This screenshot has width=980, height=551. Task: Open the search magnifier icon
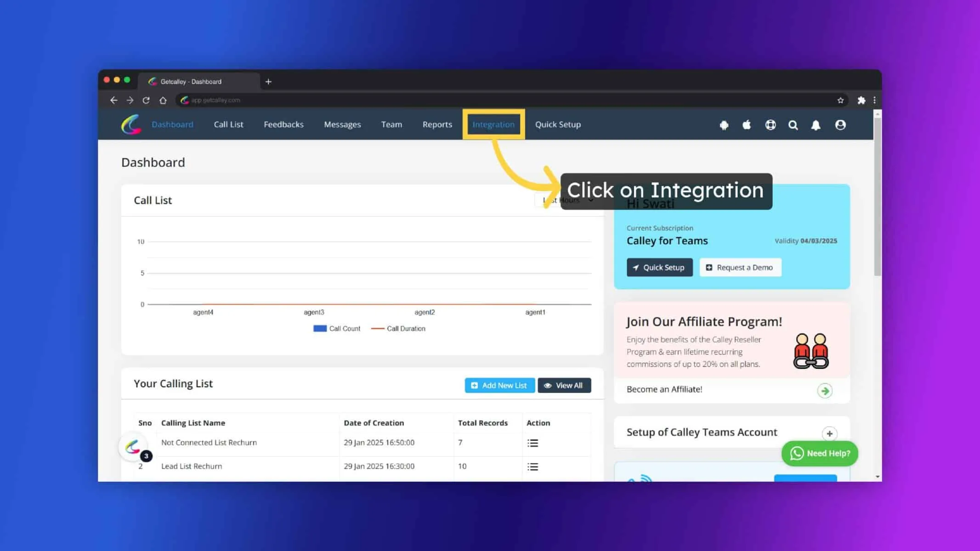tap(793, 125)
